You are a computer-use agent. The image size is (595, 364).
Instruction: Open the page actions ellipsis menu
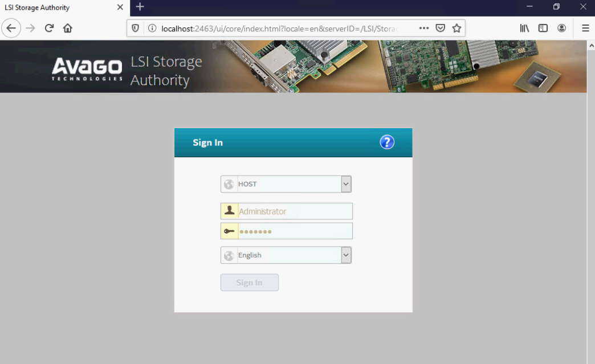coord(423,27)
